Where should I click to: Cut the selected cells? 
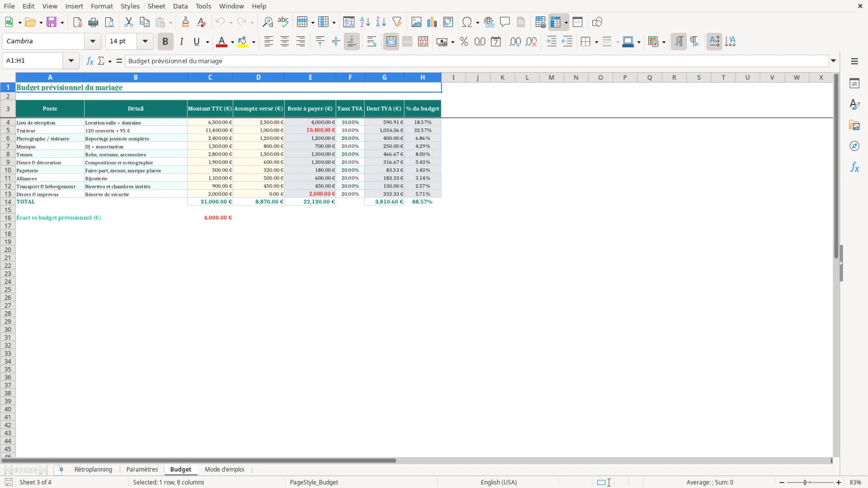pyautogui.click(x=129, y=22)
